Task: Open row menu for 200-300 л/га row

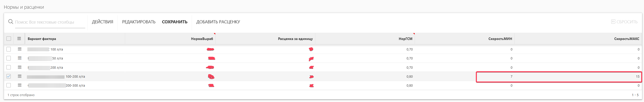Action: click(x=19, y=85)
